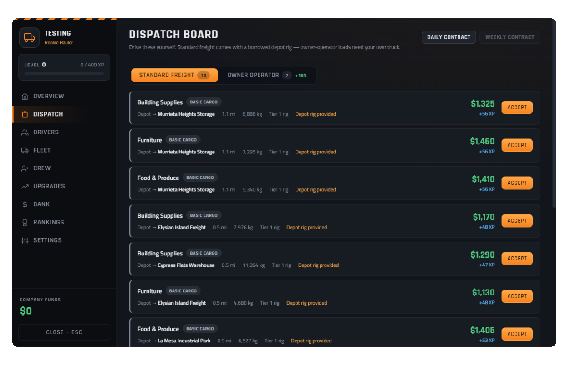Go to the Bank page

(x=64, y=204)
